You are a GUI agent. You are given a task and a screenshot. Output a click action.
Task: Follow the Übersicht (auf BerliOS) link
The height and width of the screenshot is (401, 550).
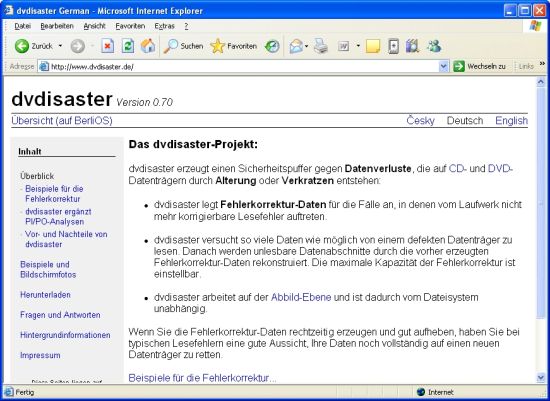pos(62,120)
